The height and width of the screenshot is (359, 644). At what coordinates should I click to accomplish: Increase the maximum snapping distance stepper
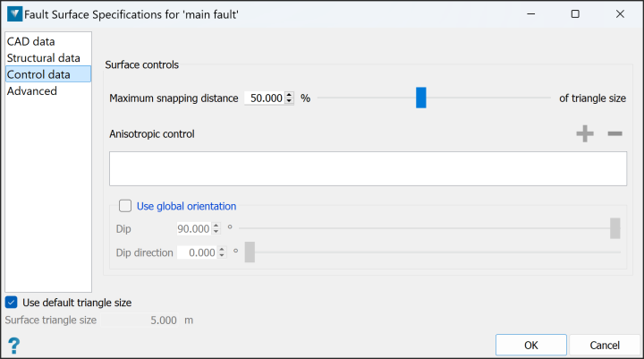tap(289, 95)
